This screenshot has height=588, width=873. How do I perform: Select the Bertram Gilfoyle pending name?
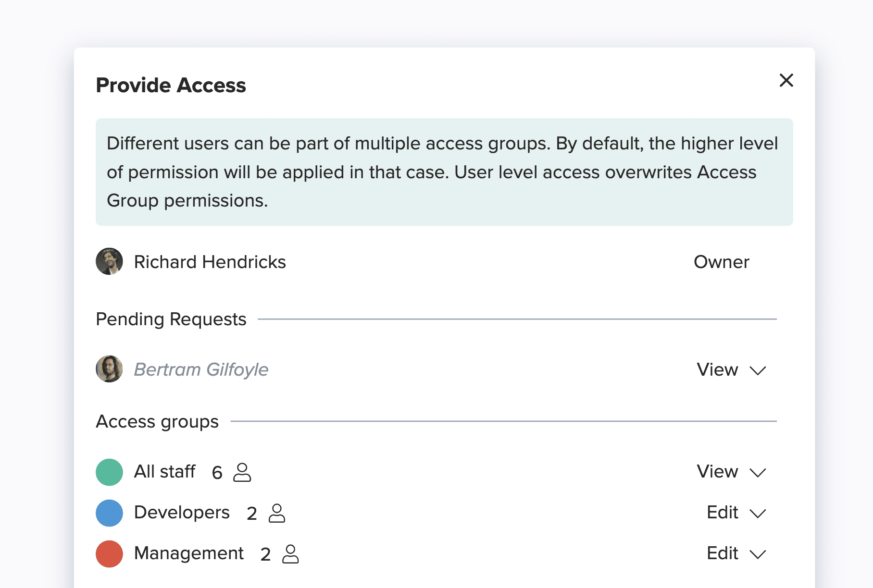pyautogui.click(x=201, y=369)
